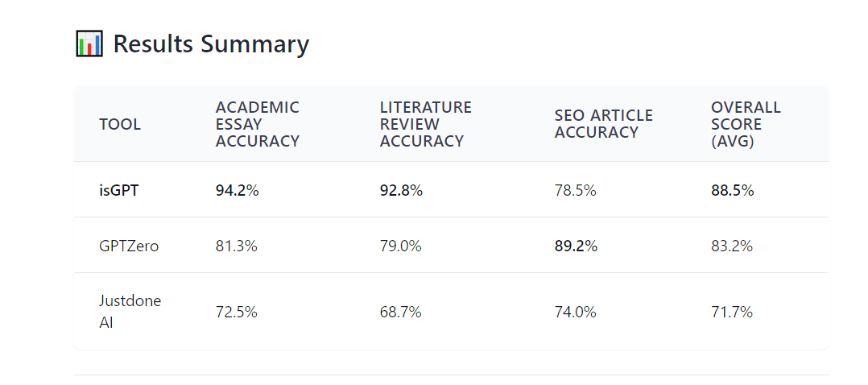Click GPTZero's 81.3% academic essay value
The image size is (868, 385).
[x=237, y=246]
